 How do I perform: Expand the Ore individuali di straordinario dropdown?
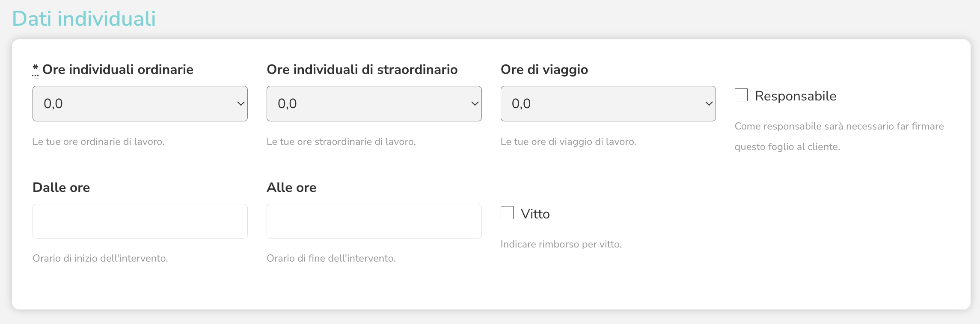374,103
